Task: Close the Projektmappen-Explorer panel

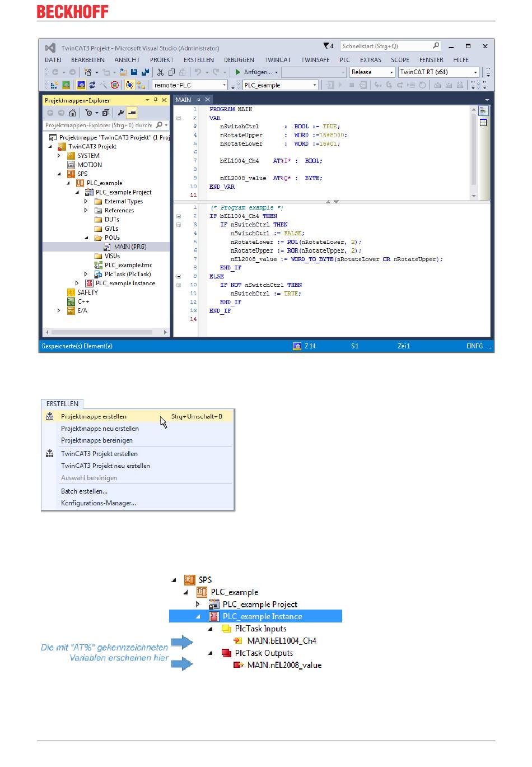Action: tap(164, 100)
